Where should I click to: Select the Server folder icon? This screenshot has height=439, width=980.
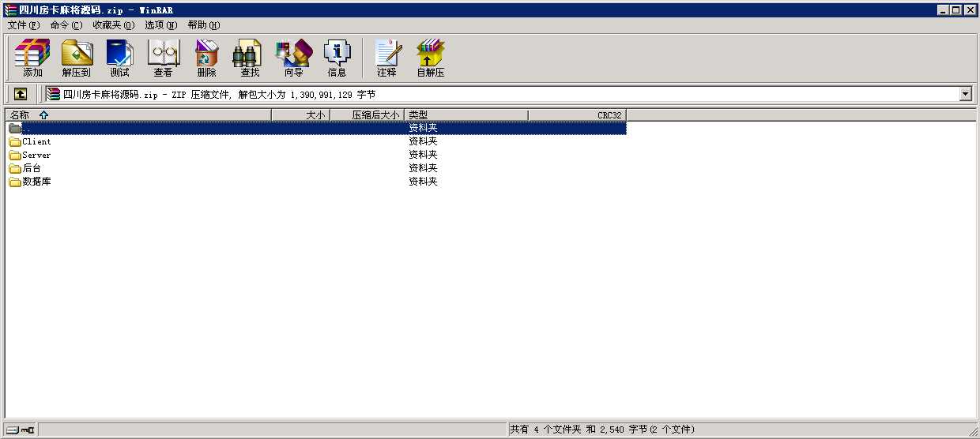tap(15, 155)
